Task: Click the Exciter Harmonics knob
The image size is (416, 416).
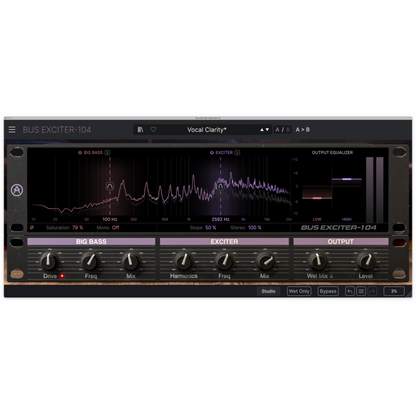Action: click(184, 261)
